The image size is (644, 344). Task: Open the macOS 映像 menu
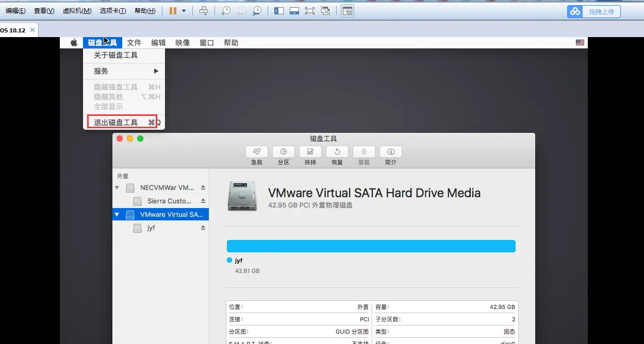coord(183,43)
